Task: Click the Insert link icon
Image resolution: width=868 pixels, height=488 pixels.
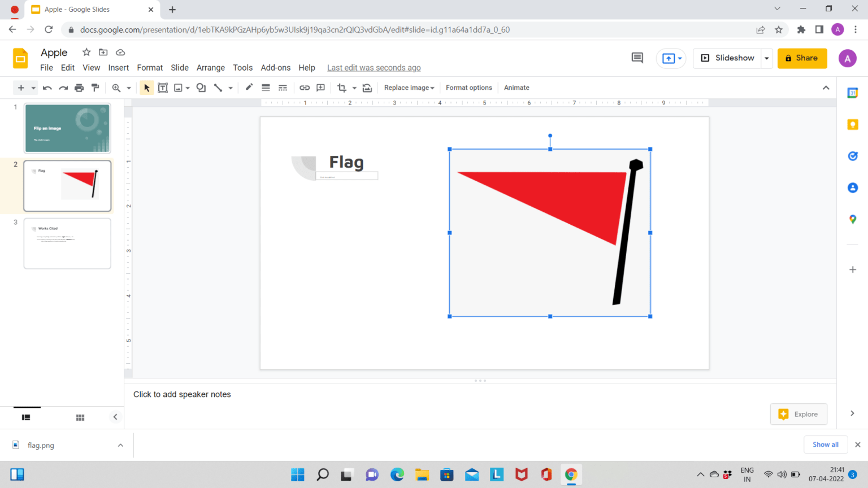Action: click(305, 88)
